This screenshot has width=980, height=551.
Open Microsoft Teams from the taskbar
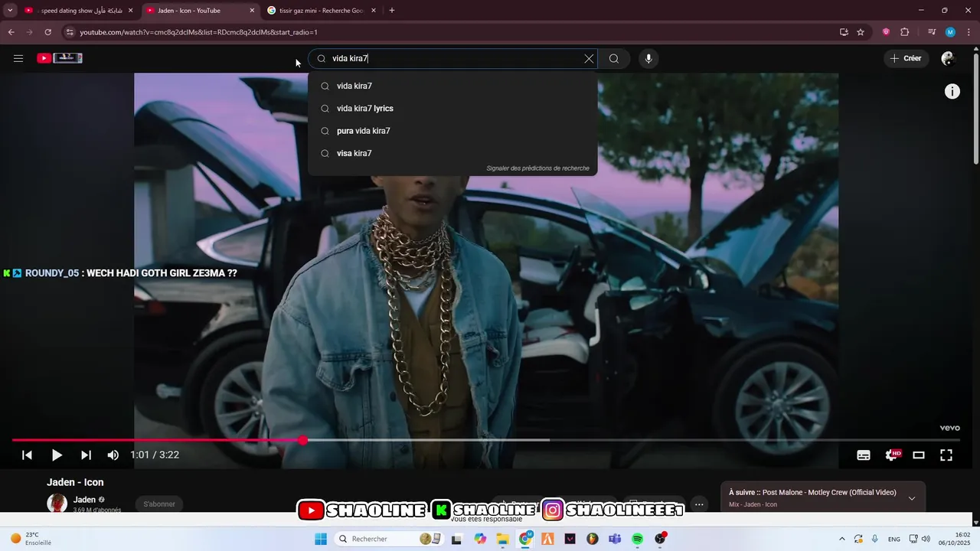(x=615, y=539)
